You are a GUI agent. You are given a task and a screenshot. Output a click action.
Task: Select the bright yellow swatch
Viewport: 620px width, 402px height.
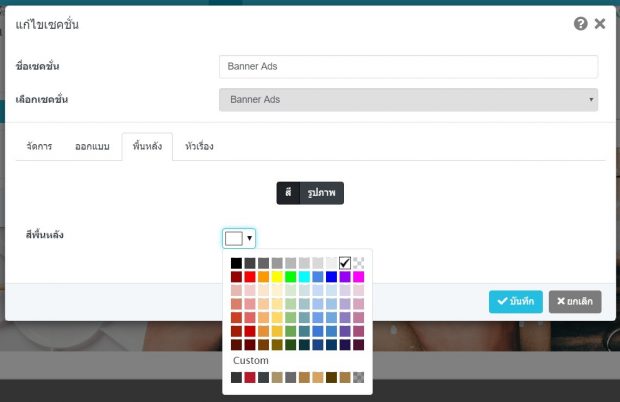point(277,277)
